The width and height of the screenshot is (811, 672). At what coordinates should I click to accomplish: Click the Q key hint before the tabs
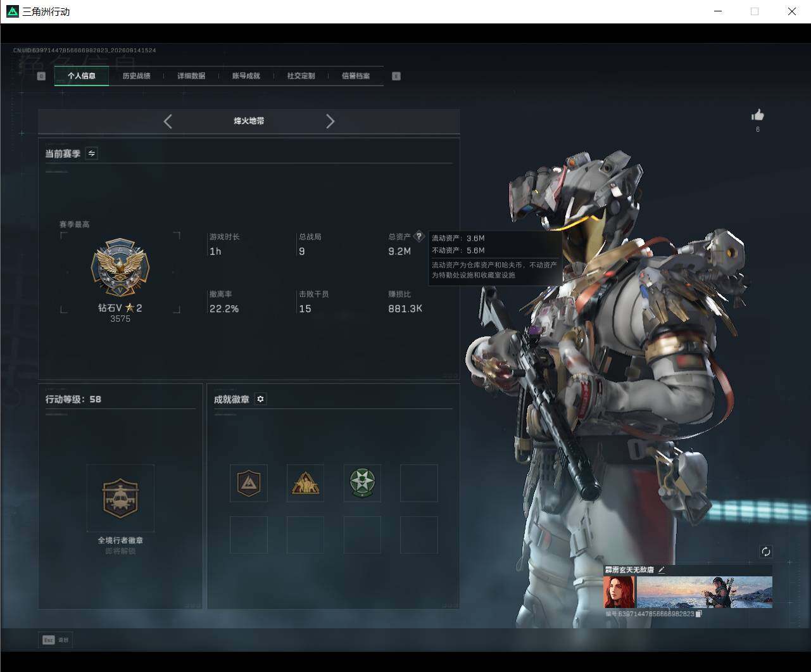(x=42, y=76)
